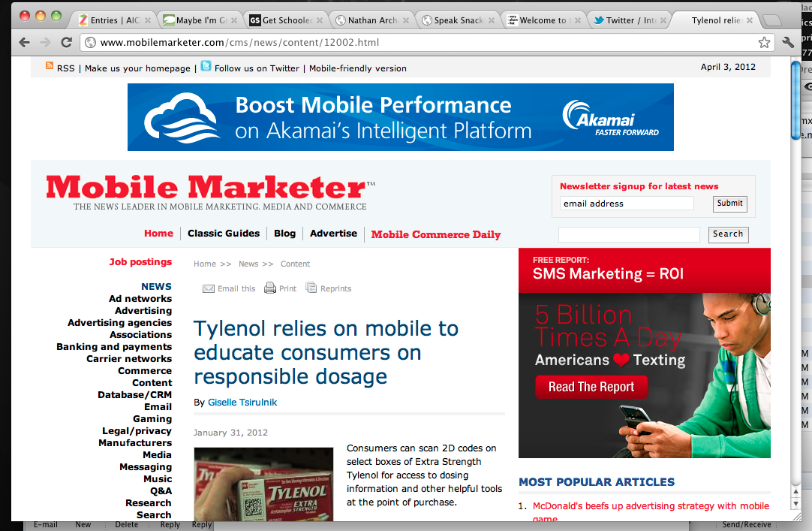812x531 pixels.
Task: Click the Read The Report button
Action: pos(591,387)
